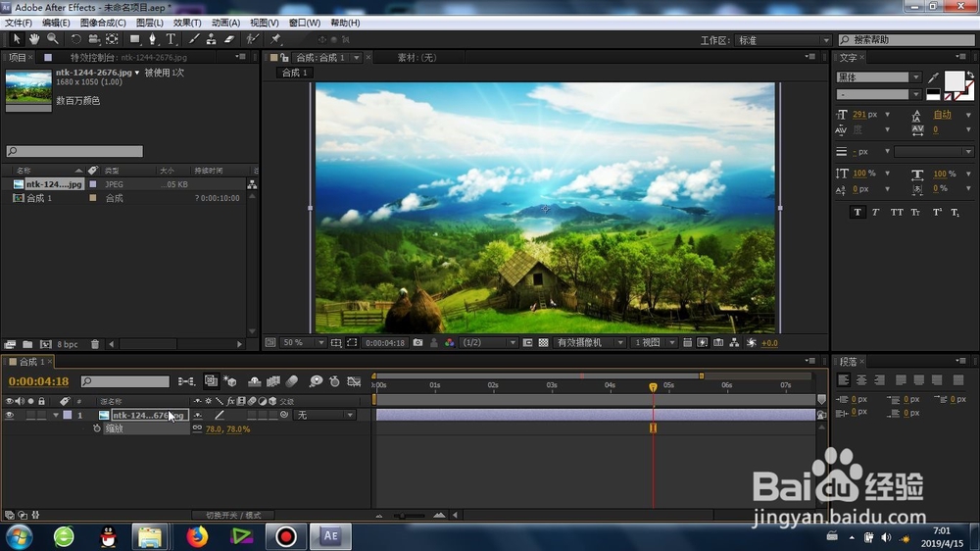
Task: Select the Camera tool in toolbar
Action: tap(94, 39)
